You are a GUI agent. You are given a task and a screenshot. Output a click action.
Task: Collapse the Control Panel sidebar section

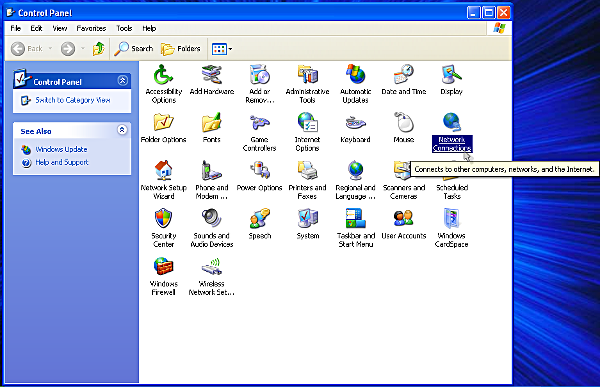click(x=122, y=80)
